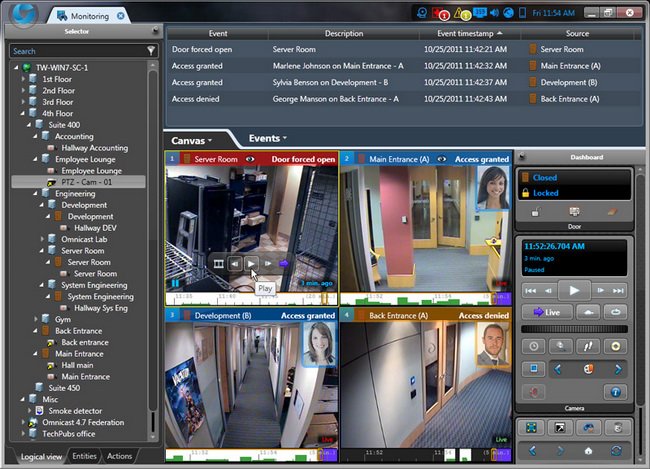Click the right arrow in camera stream selector
This screenshot has width=650, height=469.
coord(618,369)
